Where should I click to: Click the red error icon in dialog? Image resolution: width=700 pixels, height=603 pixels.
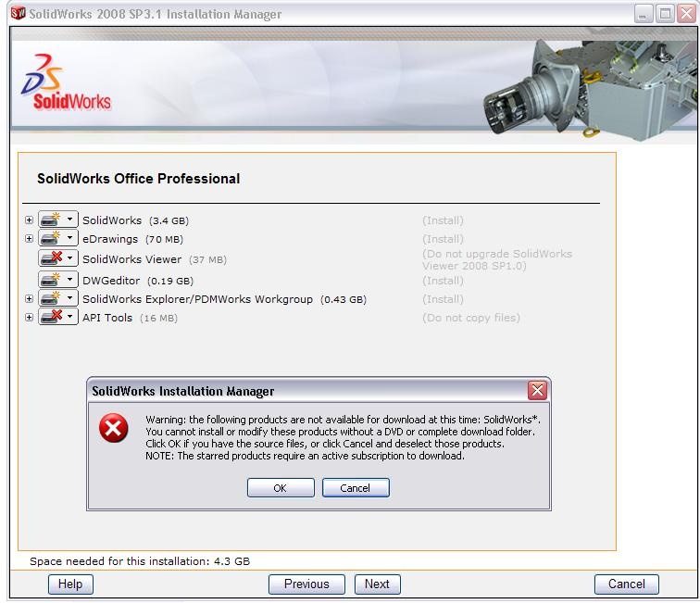click(113, 428)
